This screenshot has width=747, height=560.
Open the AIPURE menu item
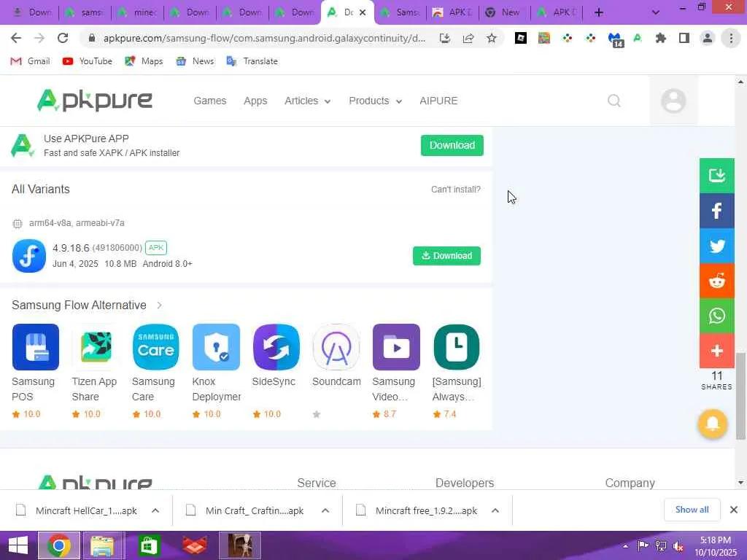tap(438, 101)
